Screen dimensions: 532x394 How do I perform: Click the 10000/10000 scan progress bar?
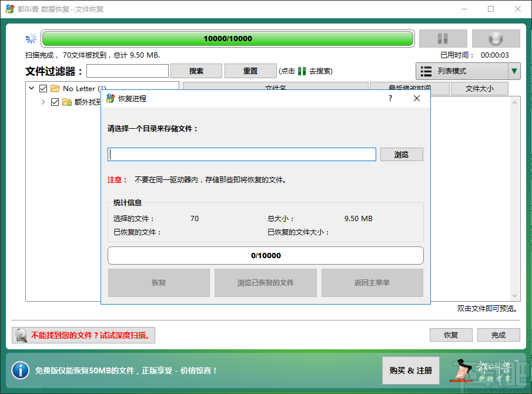pyautogui.click(x=227, y=38)
